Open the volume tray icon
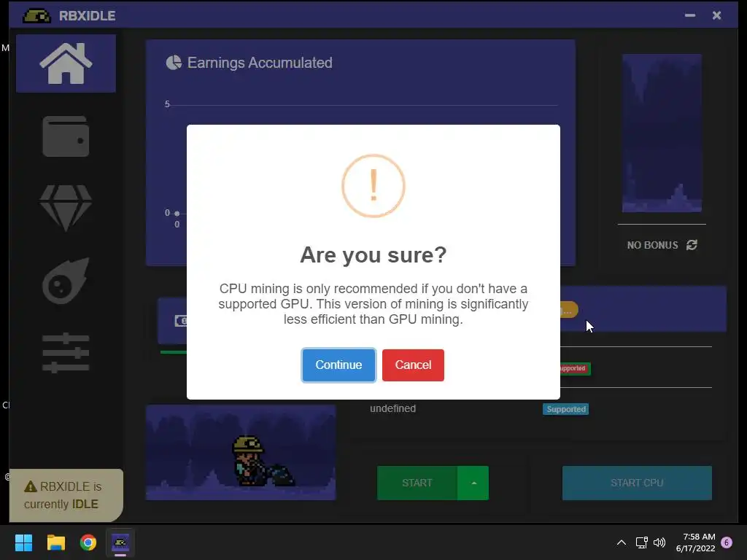This screenshot has height=560, width=747. 659,542
